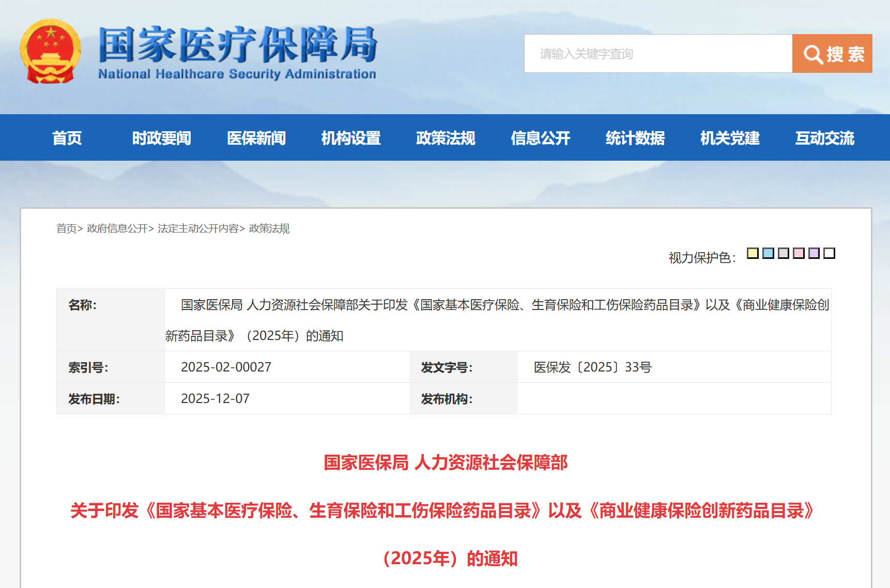890x588 pixels.
Task: Open the 医保新闻 navigation menu item
Action: pyautogui.click(x=256, y=138)
